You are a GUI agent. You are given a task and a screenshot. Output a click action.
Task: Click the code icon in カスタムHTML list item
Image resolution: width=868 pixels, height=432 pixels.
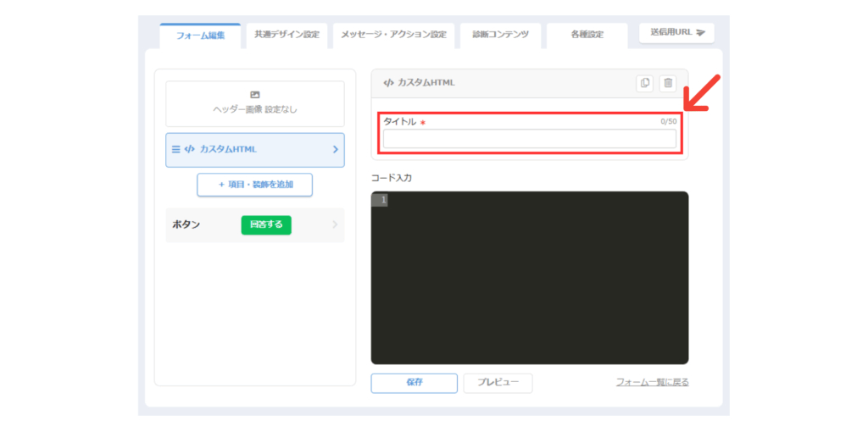[x=189, y=149]
